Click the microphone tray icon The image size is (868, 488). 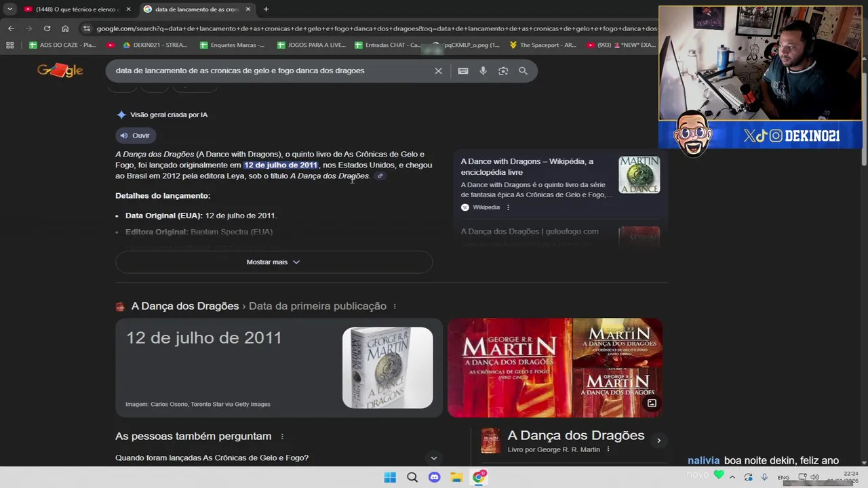(764, 477)
